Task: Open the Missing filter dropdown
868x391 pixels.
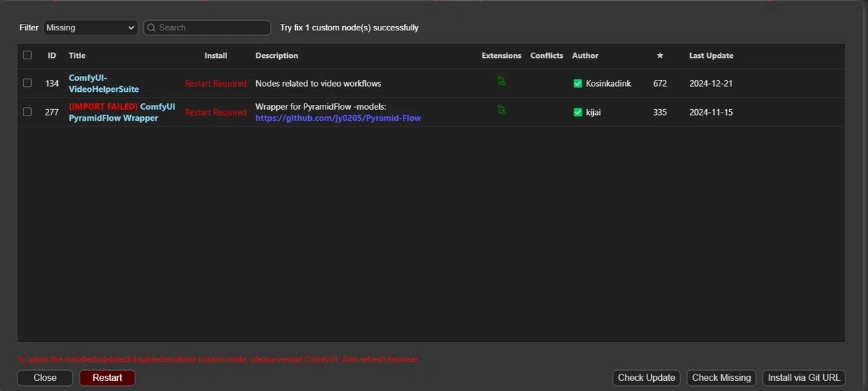Action: pos(90,27)
